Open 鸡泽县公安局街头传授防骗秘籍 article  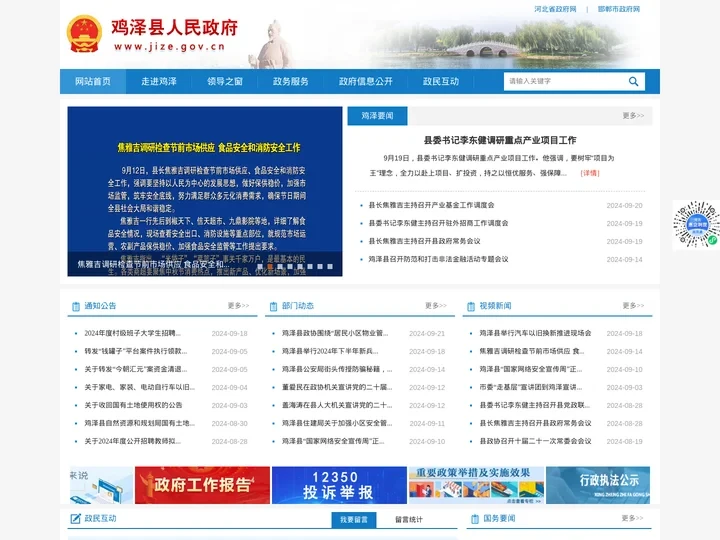(337, 369)
